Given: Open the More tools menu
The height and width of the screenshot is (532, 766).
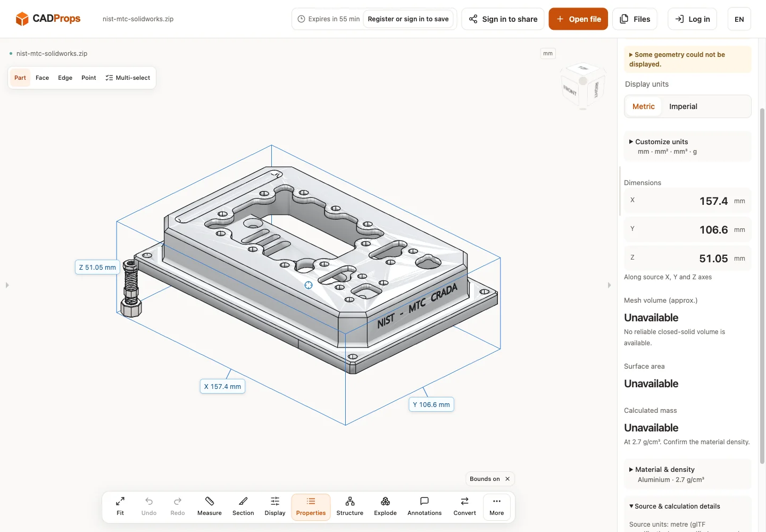Looking at the screenshot, I should (x=497, y=507).
